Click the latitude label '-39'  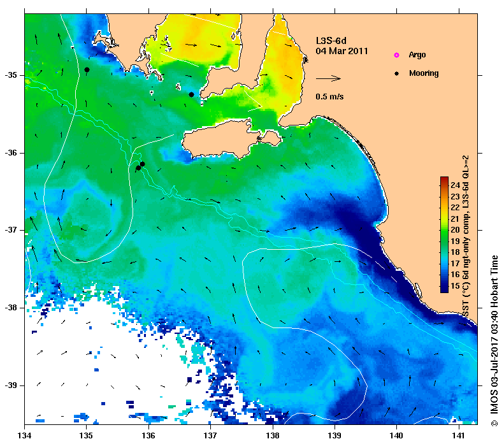pyautogui.click(x=11, y=385)
